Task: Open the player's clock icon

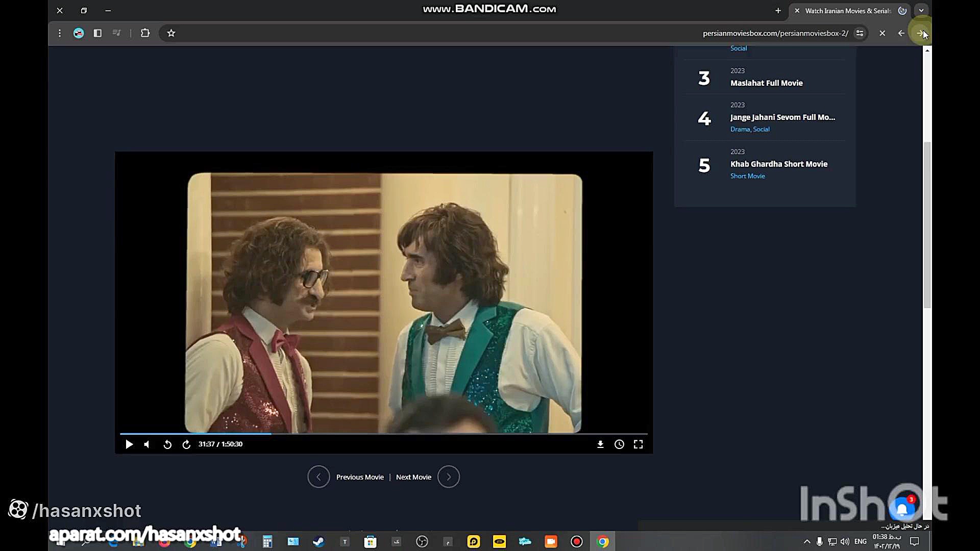Action: [x=619, y=444]
